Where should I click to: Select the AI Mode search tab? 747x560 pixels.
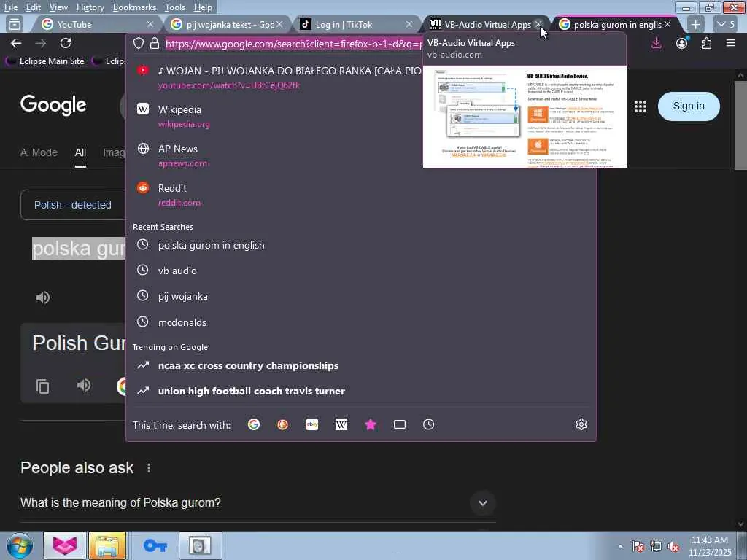tap(39, 152)
